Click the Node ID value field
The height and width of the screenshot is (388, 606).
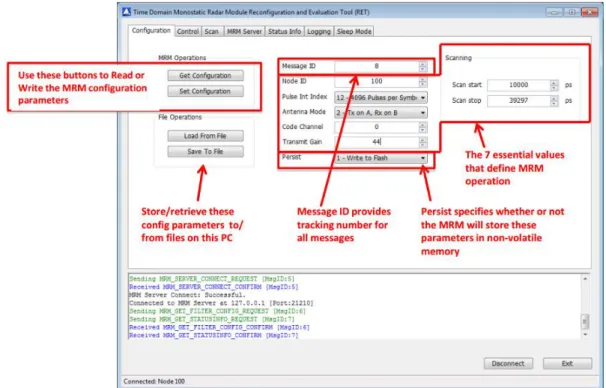pos(376,82)
